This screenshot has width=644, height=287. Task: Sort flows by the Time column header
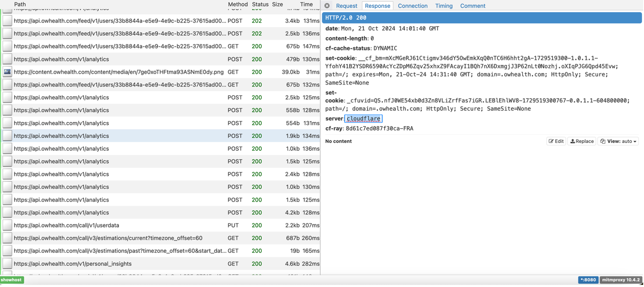306,4
